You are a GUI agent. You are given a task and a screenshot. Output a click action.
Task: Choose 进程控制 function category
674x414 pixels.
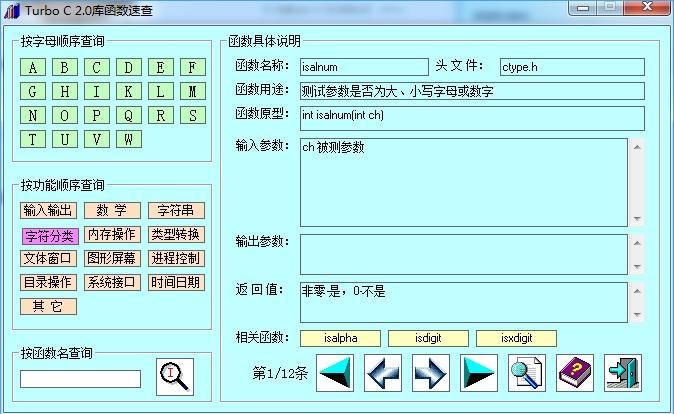point(176,258)
